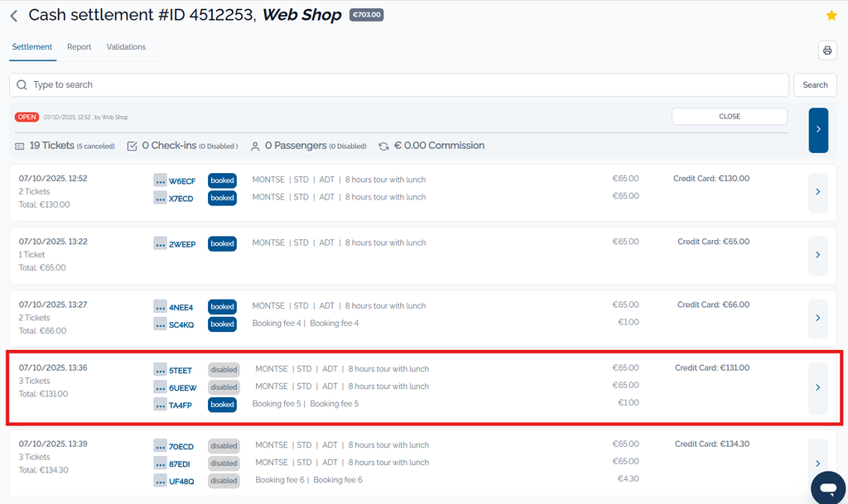
Task: Open the options menu for ticket W6ECF
Action: (x=160, y=180)
